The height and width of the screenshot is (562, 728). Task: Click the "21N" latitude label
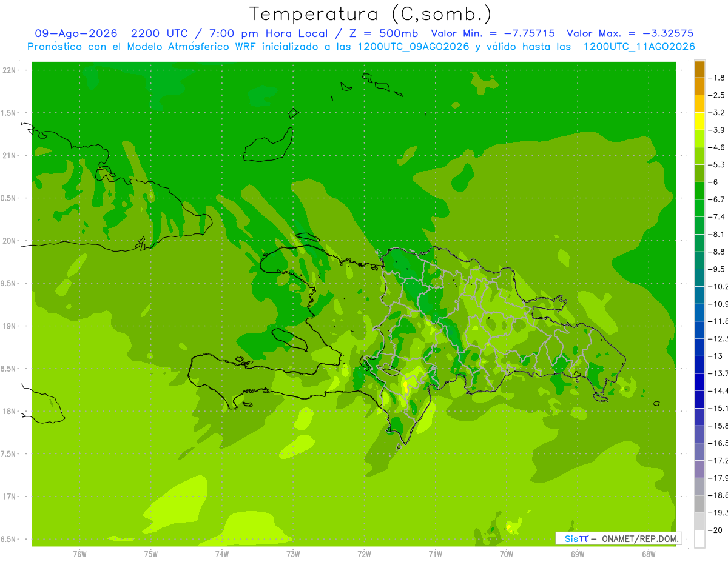(x=9, y=156)
